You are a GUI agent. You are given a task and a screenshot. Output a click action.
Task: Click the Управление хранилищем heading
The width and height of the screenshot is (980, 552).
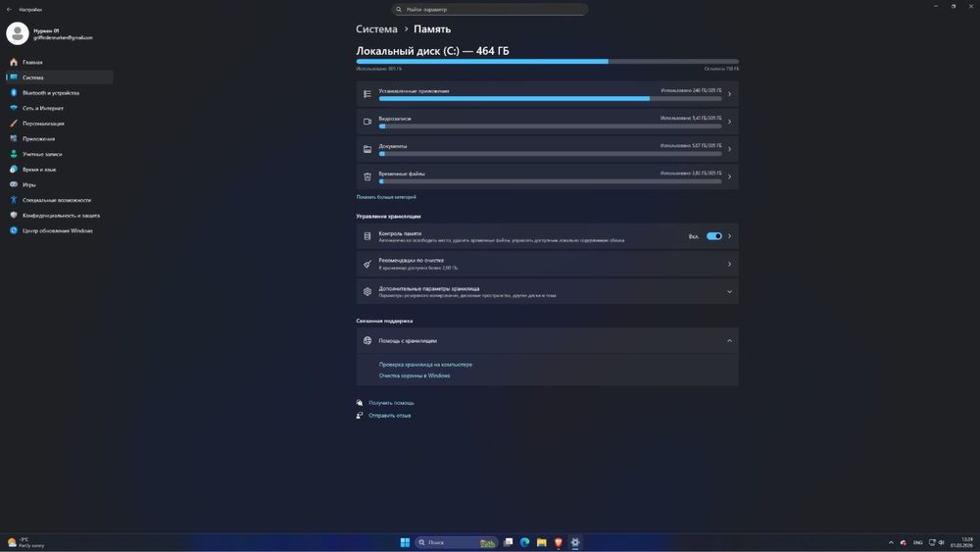(x=388, y=217)
